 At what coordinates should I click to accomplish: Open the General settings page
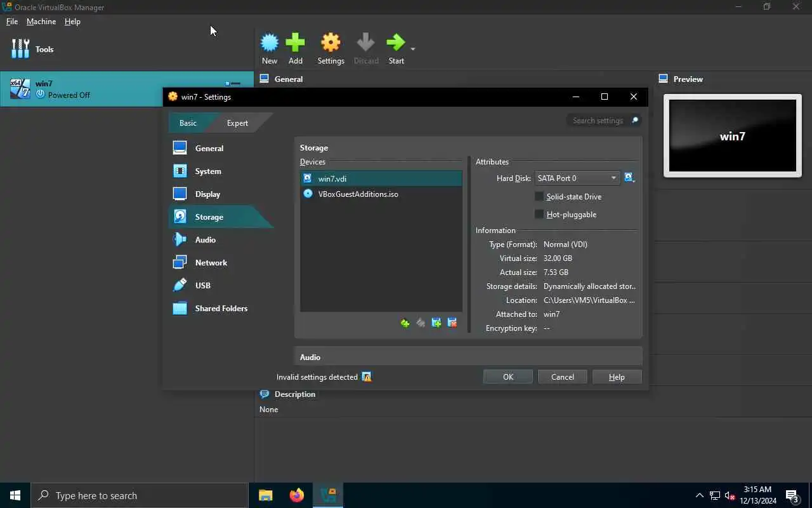[209, 148]
